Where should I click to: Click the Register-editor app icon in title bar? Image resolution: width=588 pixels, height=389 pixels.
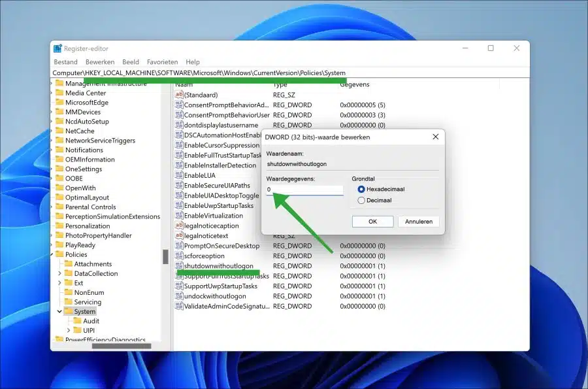pos(57,48)
